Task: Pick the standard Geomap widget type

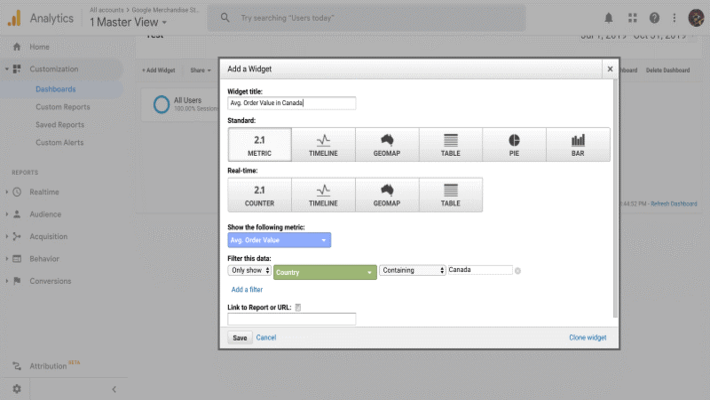Action: coord(387,145)
